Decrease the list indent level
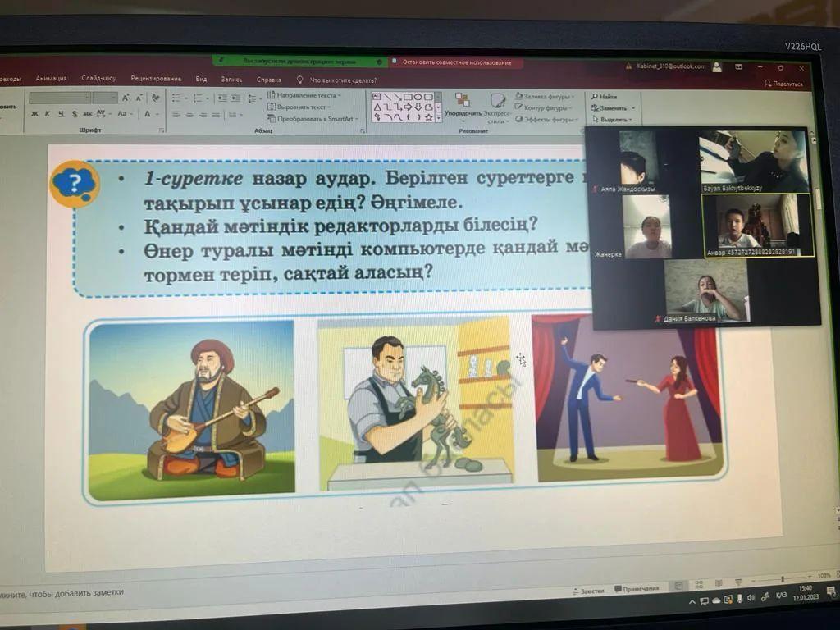The width and height of the screenshot is (840, 630). tap(221, 98)
